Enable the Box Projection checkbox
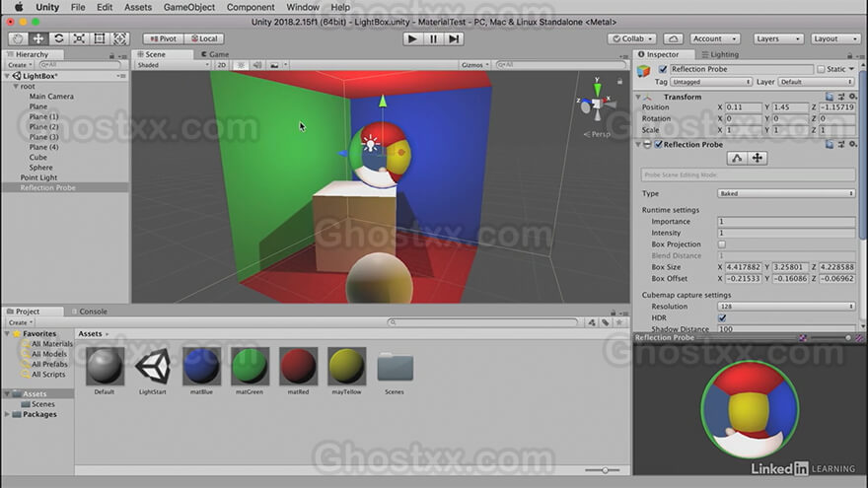The width and height of the screenshot is (868, 488). tap(722, 244)
